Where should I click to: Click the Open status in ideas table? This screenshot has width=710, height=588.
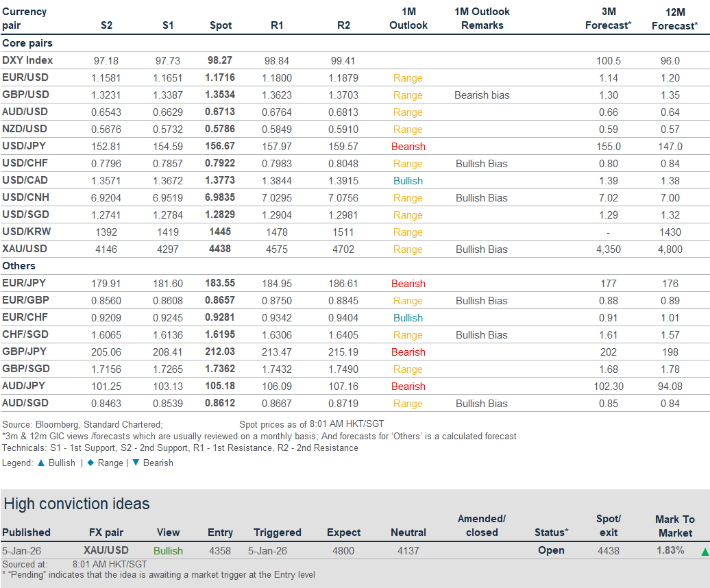(551, 550)
